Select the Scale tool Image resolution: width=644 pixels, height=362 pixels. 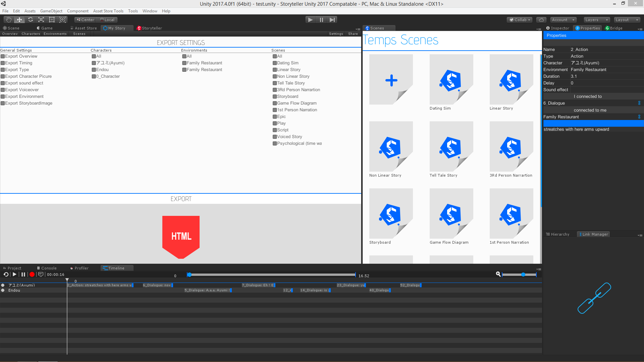point(41,20)
